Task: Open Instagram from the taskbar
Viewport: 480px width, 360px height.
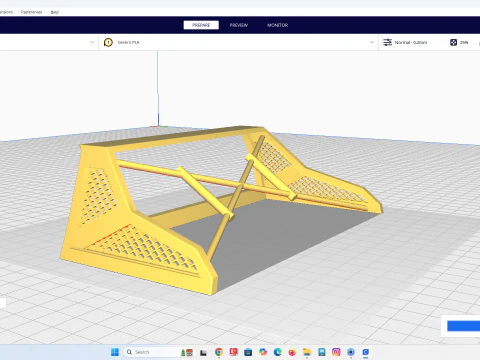Action: pos(336,352)
